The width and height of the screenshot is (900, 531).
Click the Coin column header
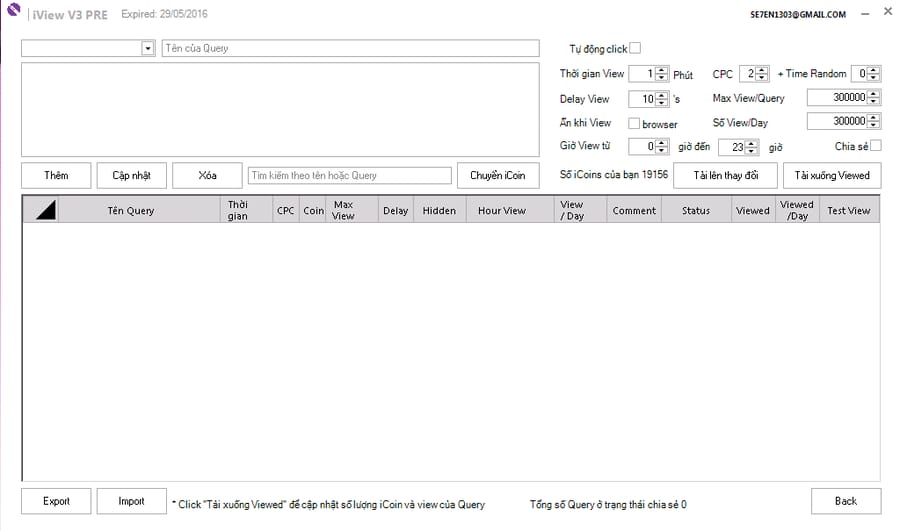[x=313, y=211]
